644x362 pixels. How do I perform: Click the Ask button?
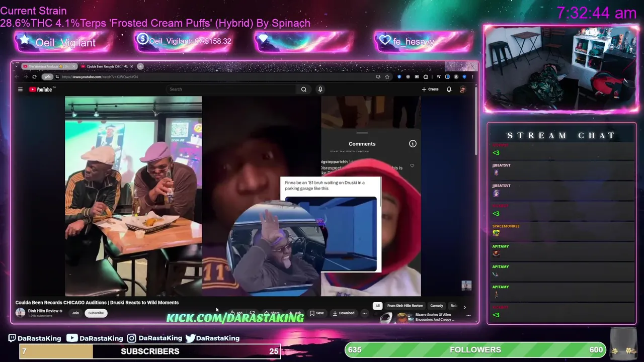pyautogui.click(x=295, y=313)
